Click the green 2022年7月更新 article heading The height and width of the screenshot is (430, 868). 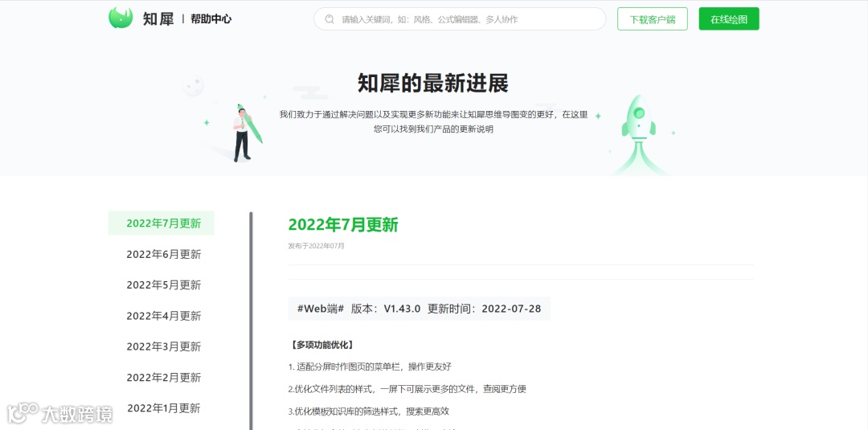[343, 225]
